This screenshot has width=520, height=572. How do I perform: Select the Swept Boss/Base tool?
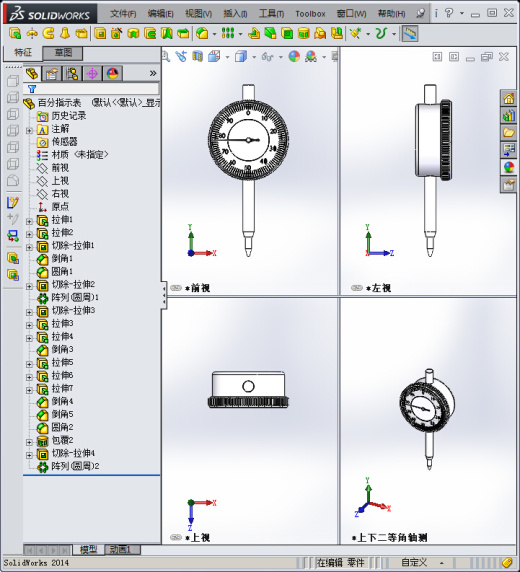pos(49,34)
